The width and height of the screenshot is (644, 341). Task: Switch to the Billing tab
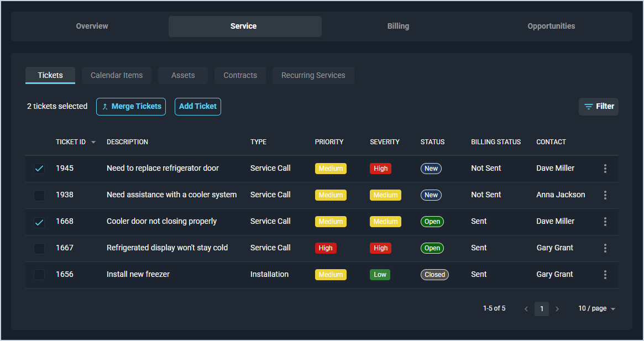tap(398, 27)
